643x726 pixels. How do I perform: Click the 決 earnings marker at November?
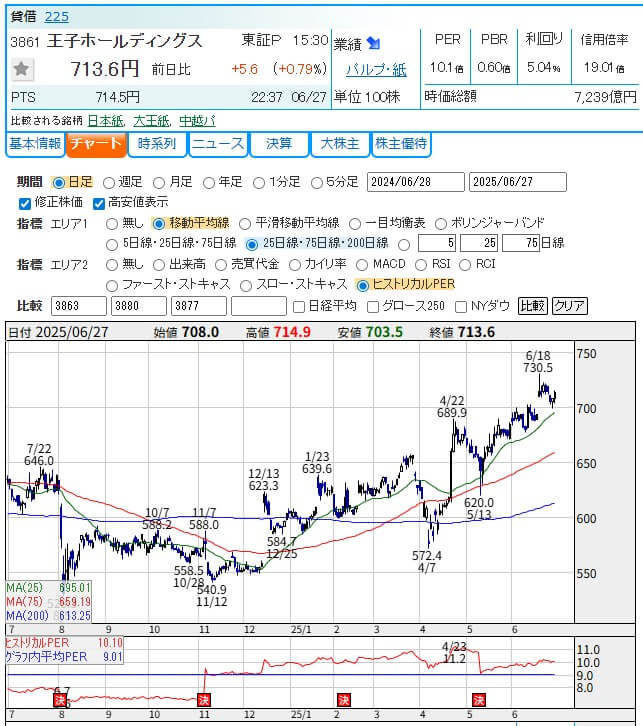click(x=204, y=700)
